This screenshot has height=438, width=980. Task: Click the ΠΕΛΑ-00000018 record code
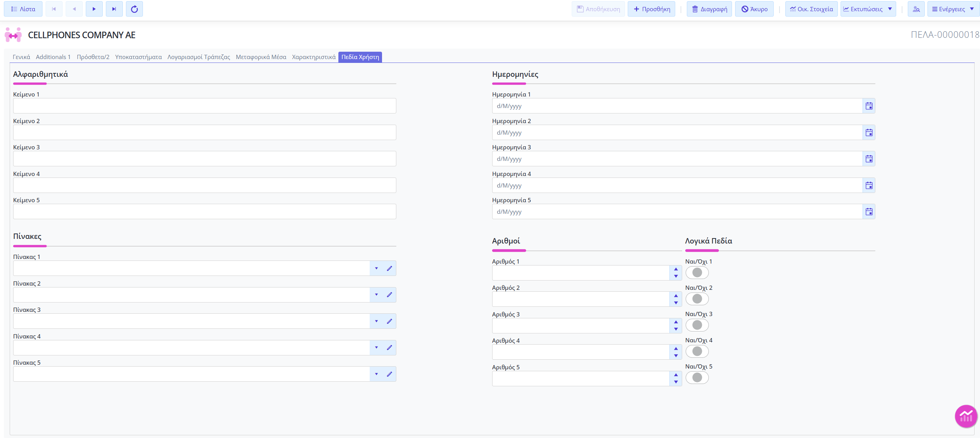tap(945, 35)
